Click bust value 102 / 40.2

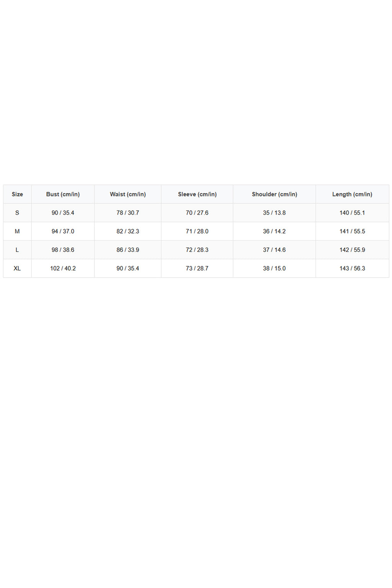pyautogui.click(x=63, y=268)
